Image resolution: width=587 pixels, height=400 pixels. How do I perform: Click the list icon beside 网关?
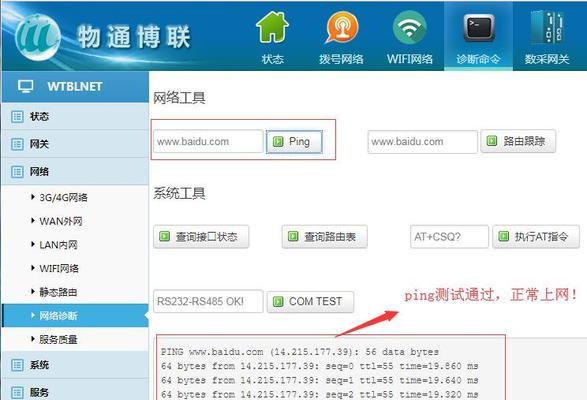point(17,144)
